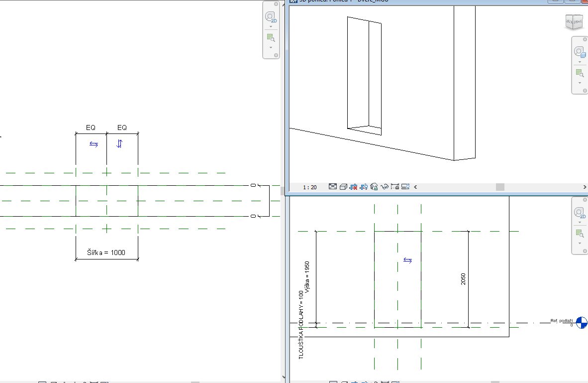Select the Šířka = 1000 dimension
This screenshot has width=588, height=383.
[x=106, y=253]
